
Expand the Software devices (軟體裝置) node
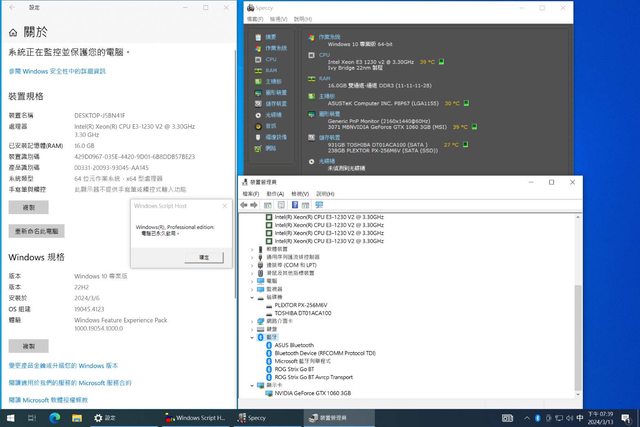point(252,249)
